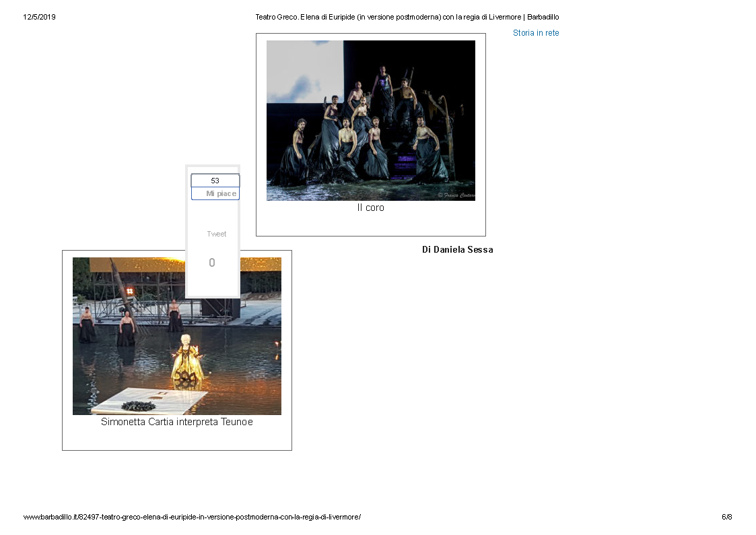756x535 pixels.
Task: Click the 'Mi piace' like button
Action: pos(215,193)
